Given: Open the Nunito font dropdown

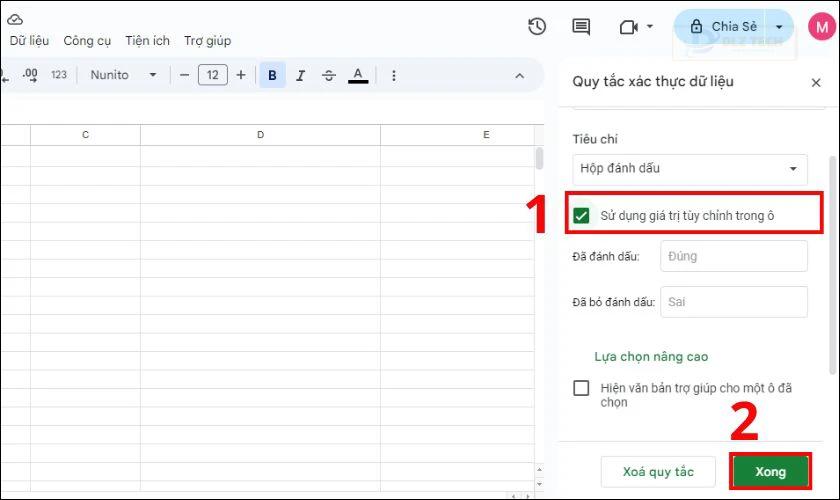Looking at the screenshot, I should tap(123, 75).
